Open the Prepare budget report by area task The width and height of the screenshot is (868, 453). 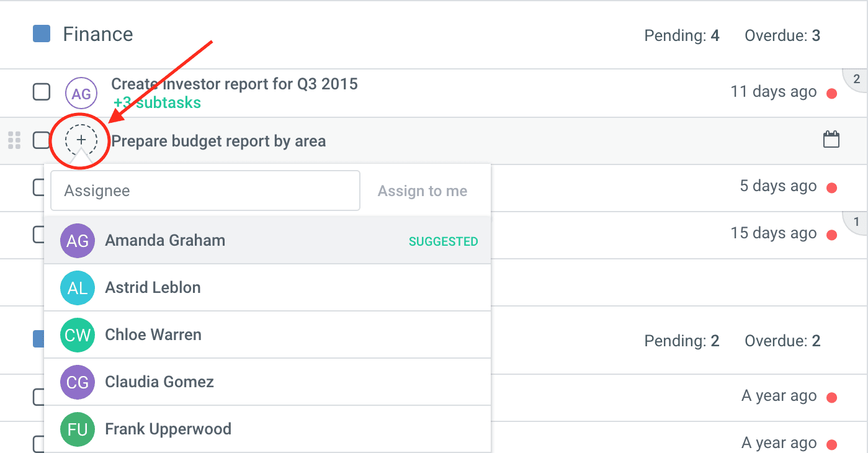218,141
